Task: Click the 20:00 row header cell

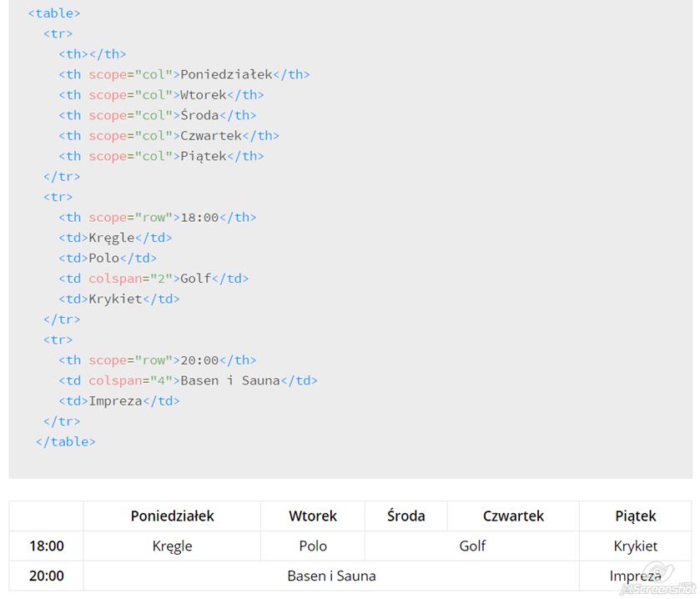Action: point(47,576)
